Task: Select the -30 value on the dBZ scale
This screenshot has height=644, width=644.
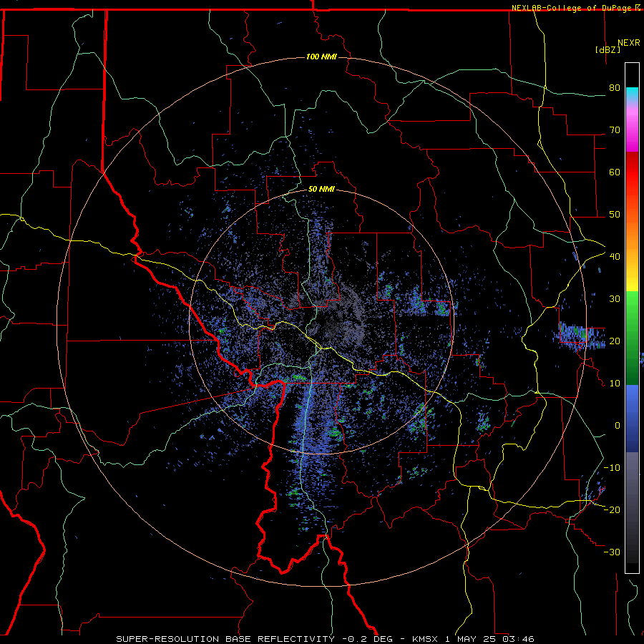Action: click(x=612, y=552)
